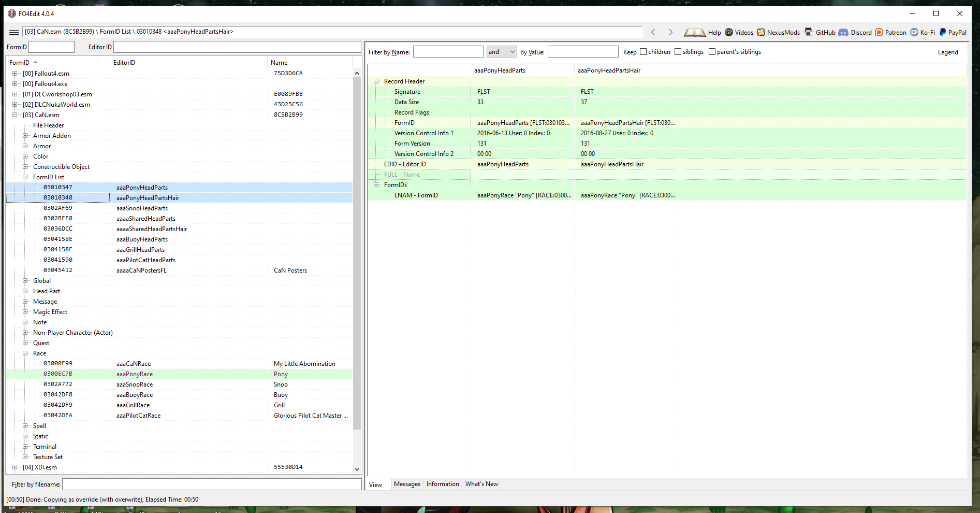Toggle Keep siblings checkbox
The height and width of the screenshot is (513, 980).
pyautogui.click(x=678, y=52)
